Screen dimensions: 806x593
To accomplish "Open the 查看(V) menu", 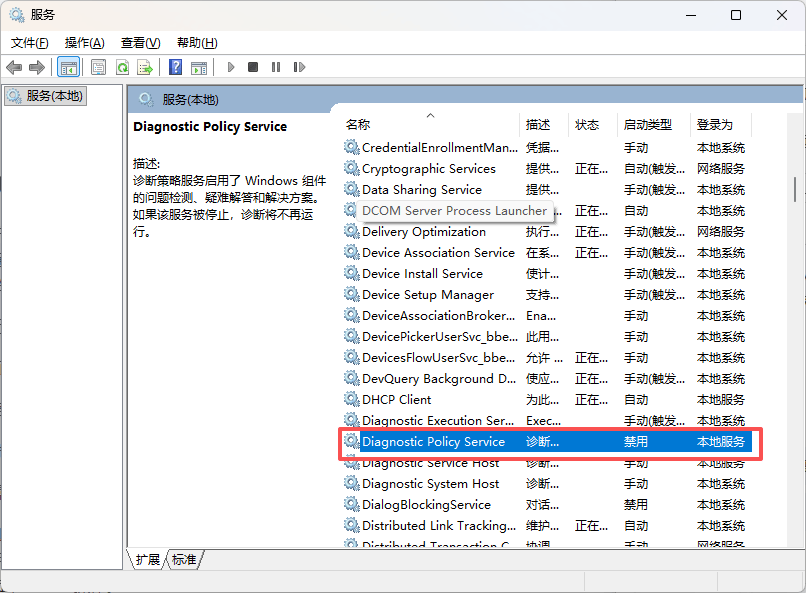I will coord(140,43).
